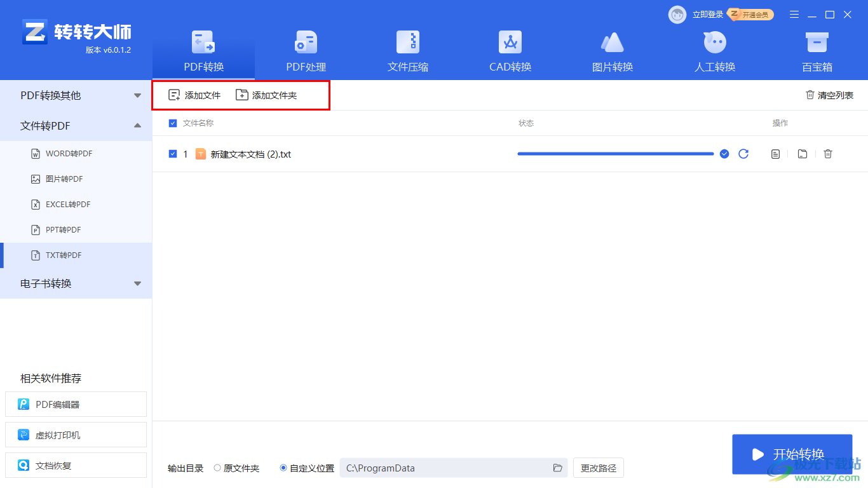
Task: Select PPT转PDF in sidebar
Action: point(76,230)
